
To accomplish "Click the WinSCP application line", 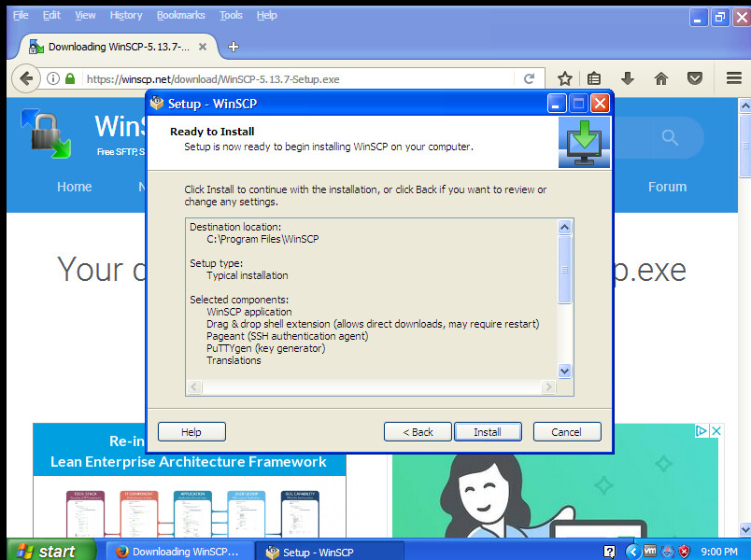I will pyautogui.click(x=249, y=312).
